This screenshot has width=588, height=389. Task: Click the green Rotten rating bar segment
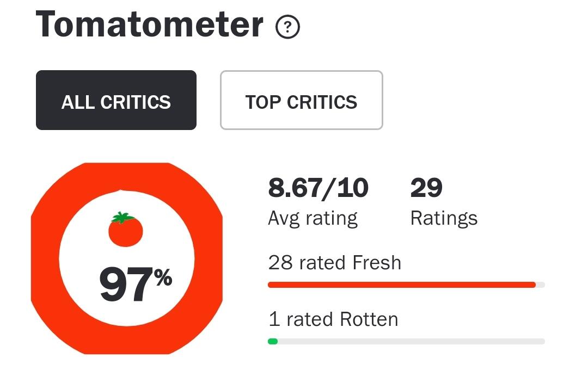273,341
